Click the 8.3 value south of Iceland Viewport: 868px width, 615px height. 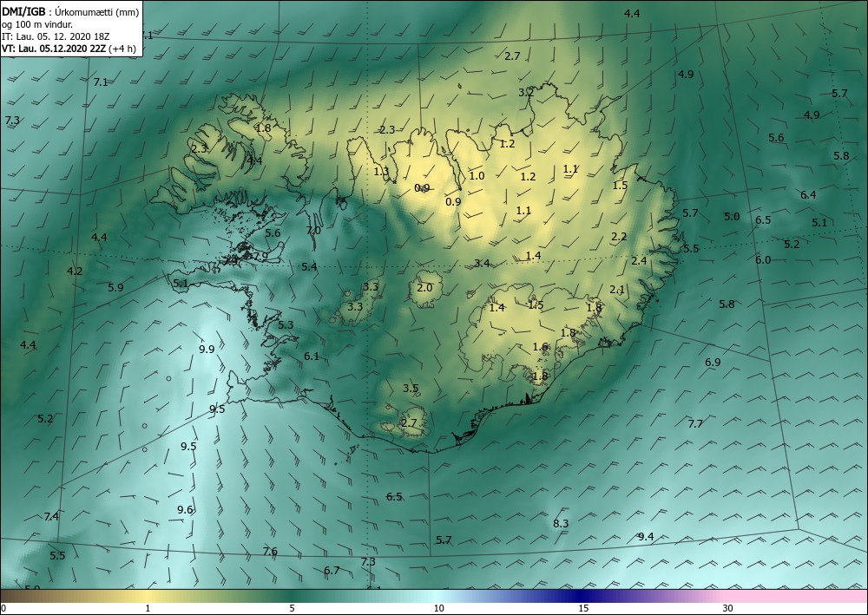[x=561, y=523]
